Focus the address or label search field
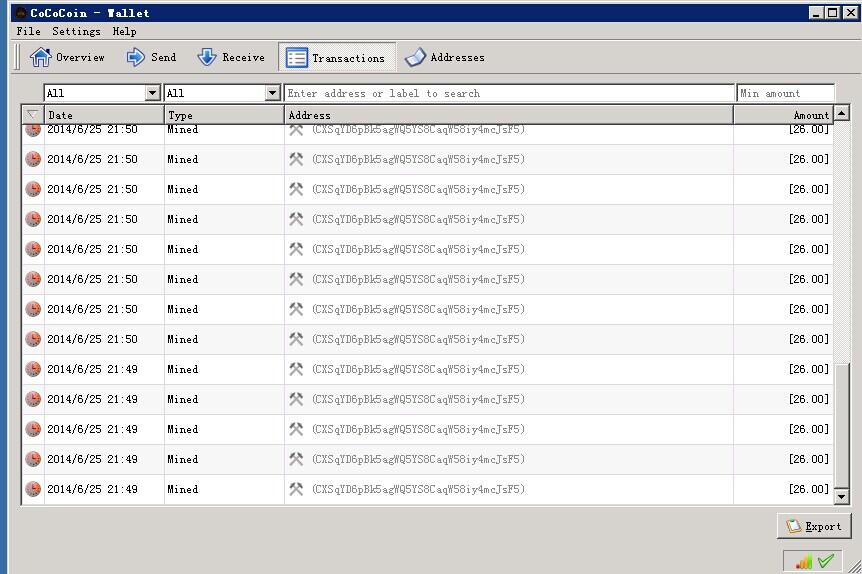The height and width of the screenshot is (574, 862). [x=509, y=93]
